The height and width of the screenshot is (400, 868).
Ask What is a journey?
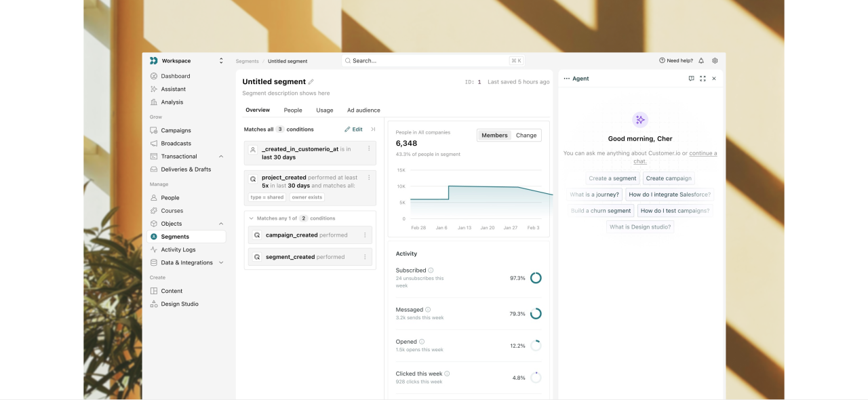(594, 195)
